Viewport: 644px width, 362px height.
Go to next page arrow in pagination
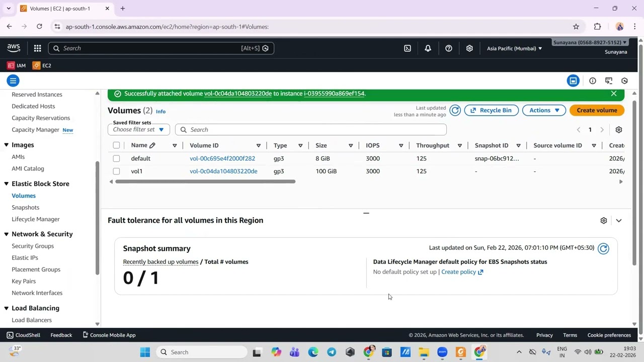(602, 130)
